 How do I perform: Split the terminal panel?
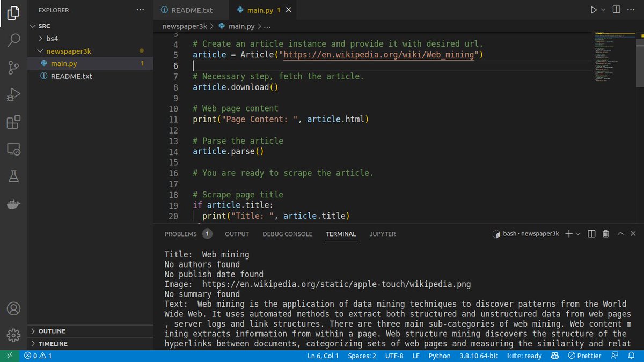pyautogui.click(x=591, y=234)
